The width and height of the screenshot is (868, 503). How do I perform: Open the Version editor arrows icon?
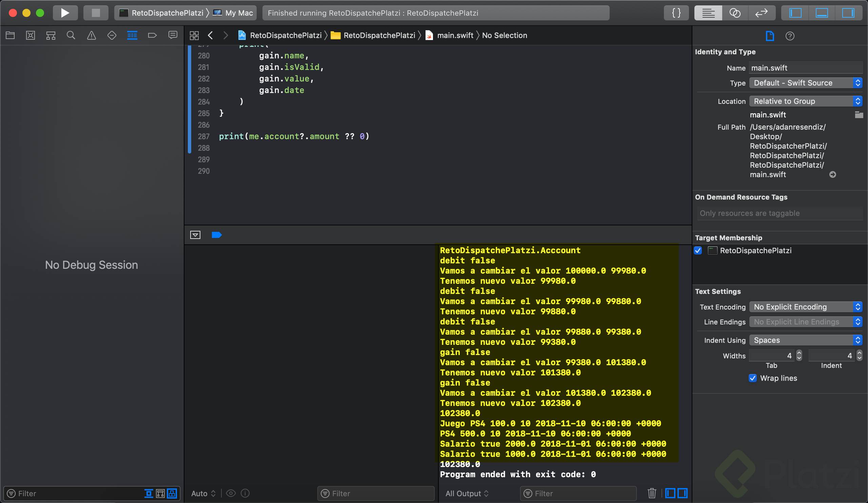click(761, 13)
